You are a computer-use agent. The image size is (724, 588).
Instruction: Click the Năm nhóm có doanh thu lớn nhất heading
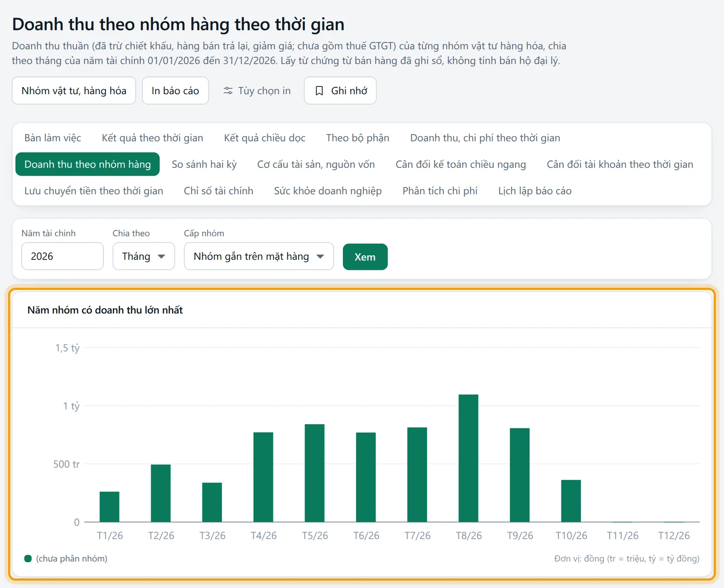point(105,310)
